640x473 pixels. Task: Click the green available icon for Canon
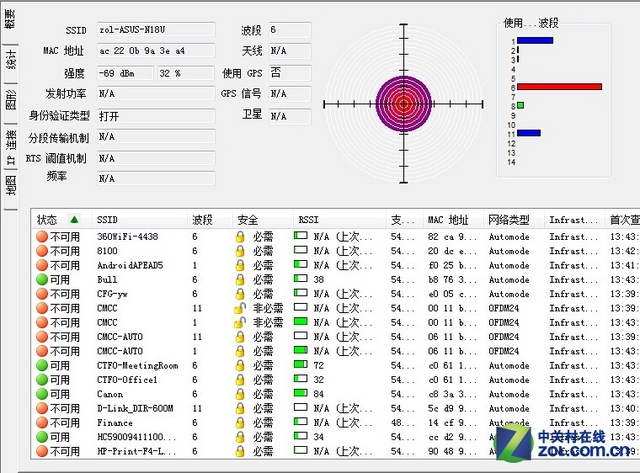[42, 394]
